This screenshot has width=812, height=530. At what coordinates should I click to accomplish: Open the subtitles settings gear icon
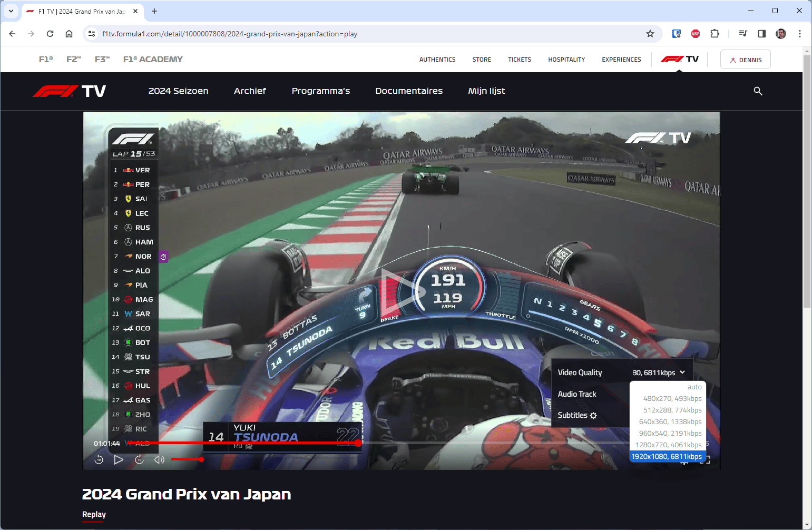pos(593,416)
